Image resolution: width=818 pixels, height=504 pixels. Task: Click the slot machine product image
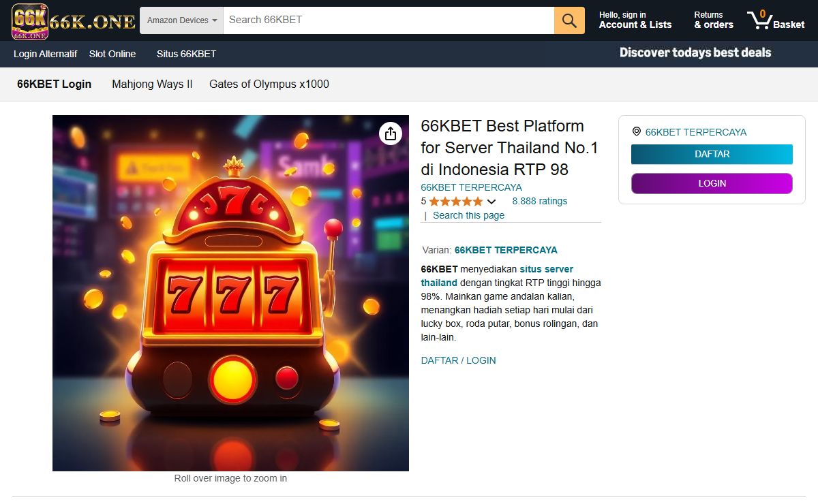coord(230,293)
